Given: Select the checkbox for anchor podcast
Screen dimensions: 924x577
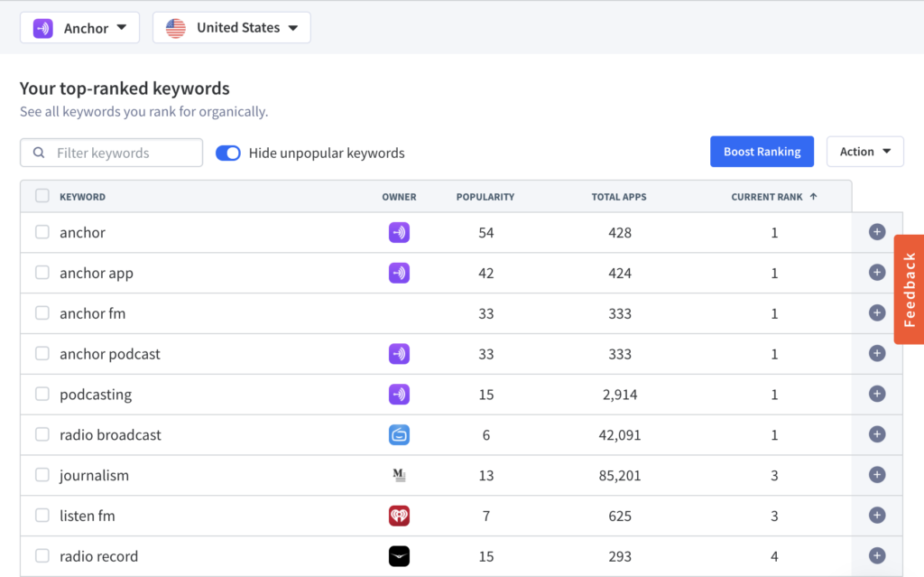Looking at the screenshot, I should (42, 353).
